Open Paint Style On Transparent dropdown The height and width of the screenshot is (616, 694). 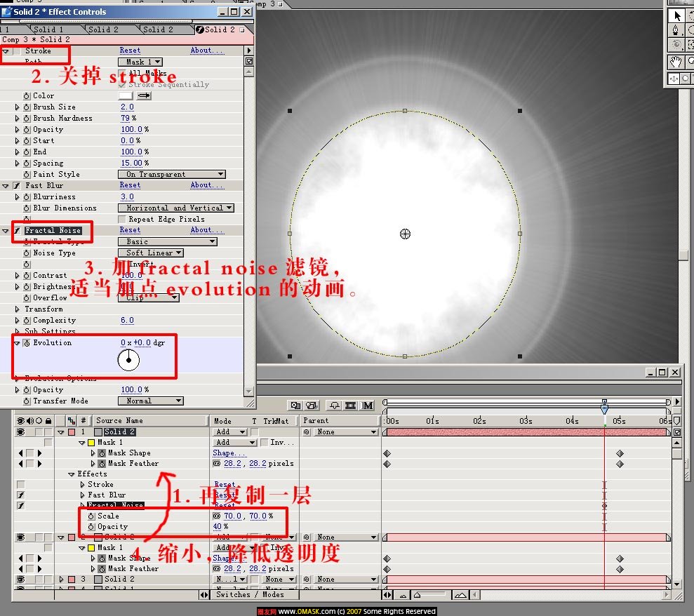click(x=172, y=175)
